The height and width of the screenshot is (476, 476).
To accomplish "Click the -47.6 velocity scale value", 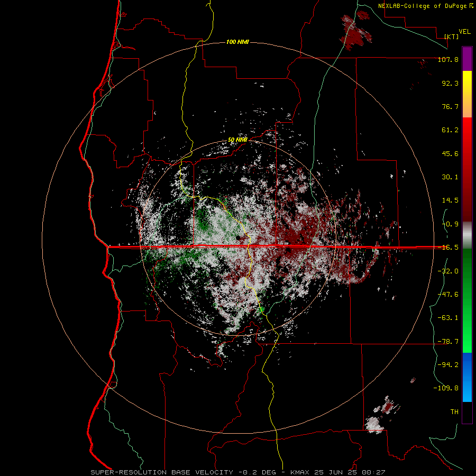I will 448,295.
